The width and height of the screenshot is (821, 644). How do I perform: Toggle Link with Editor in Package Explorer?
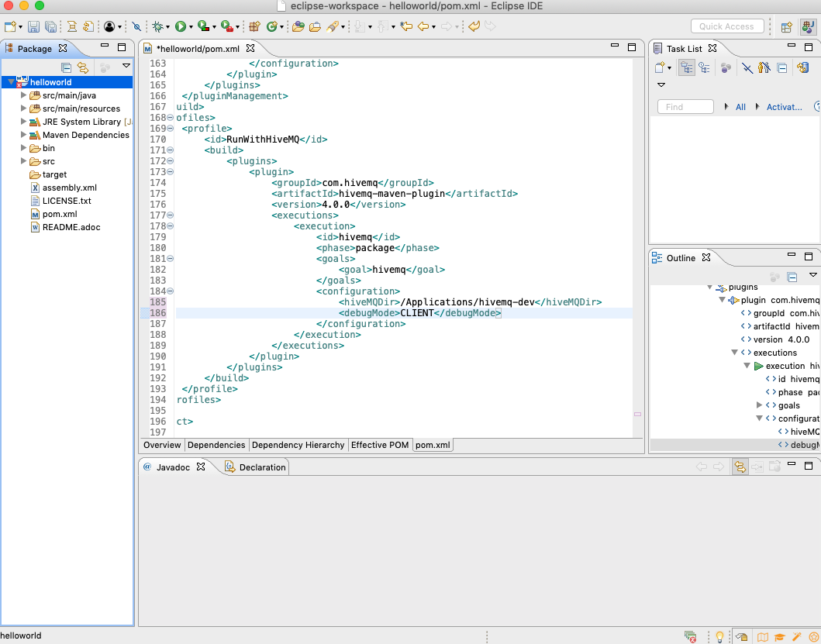point(83,67)
